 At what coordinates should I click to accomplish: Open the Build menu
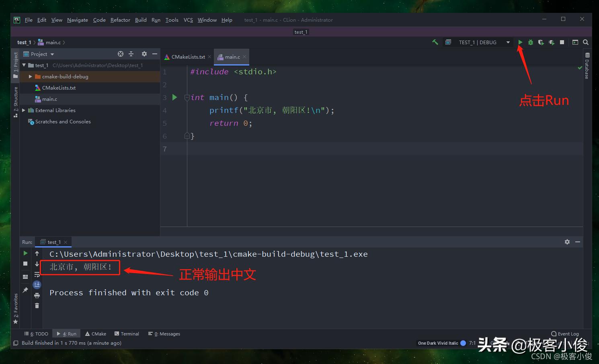tap(140, 20)
